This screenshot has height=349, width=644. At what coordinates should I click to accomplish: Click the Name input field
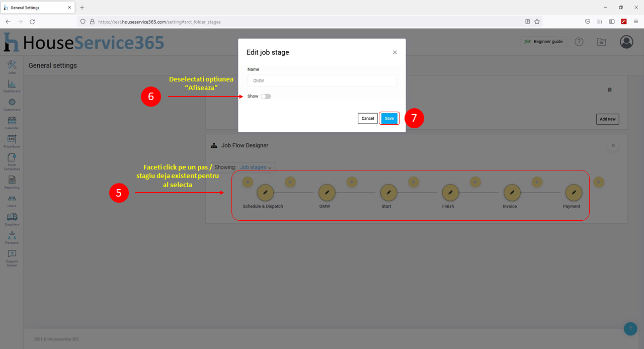pos(322,80)
